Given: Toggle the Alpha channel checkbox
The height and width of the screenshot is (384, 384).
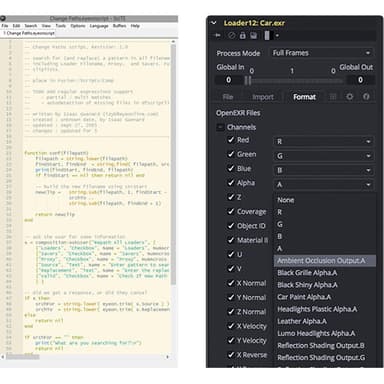Looking at the screenshot, I should tap(230, 183).
